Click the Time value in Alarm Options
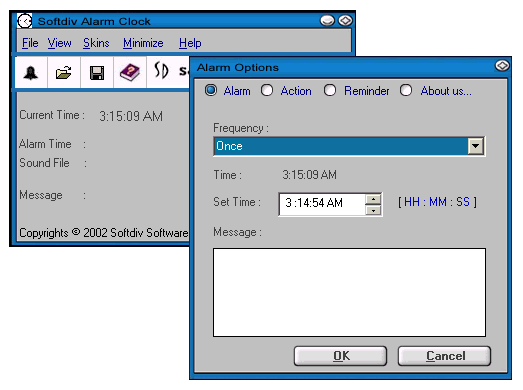523x390 pixels. coord(310,175)
